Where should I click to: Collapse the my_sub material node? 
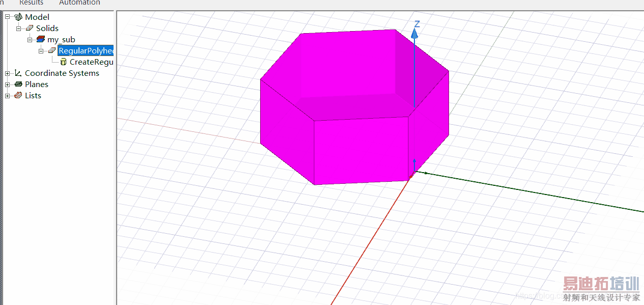pos(30,39)
